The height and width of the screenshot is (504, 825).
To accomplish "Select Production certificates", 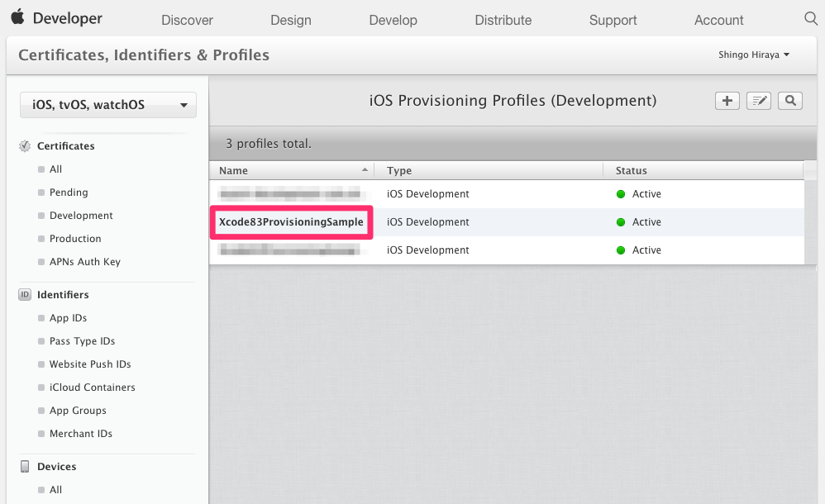I will click(75, 238).
